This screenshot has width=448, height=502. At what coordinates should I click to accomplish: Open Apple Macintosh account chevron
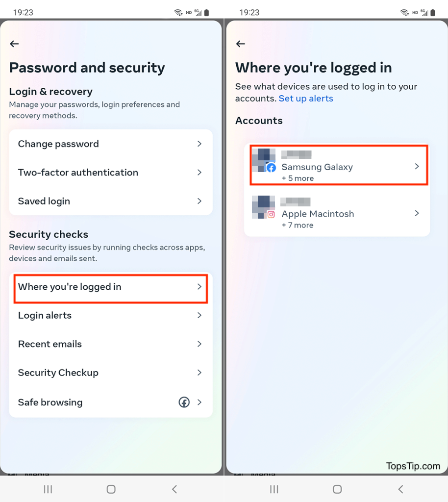pyautogui.click(x=417, y=213)
